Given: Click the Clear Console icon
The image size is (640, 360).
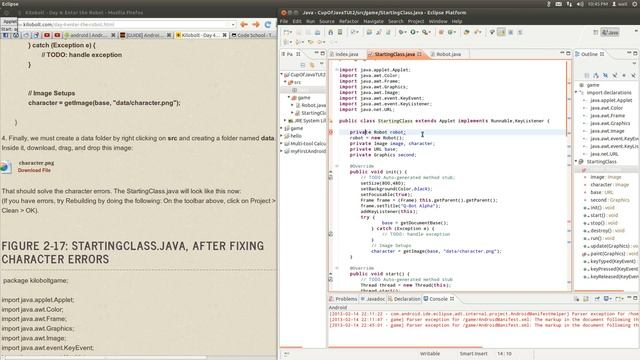Looking at the screenshot, I should pos(576,299).
